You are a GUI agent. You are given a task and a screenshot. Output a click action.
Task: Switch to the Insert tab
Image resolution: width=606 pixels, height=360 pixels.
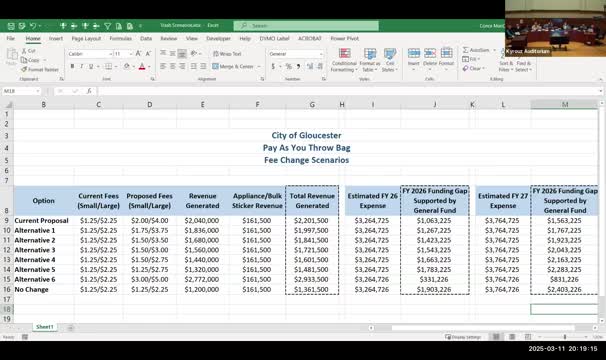click(56, 38)
